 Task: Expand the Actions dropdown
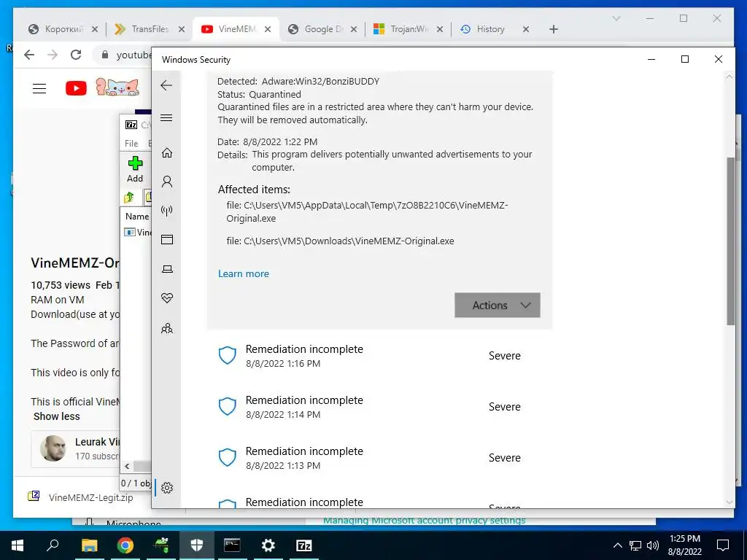tap(498, 306)
